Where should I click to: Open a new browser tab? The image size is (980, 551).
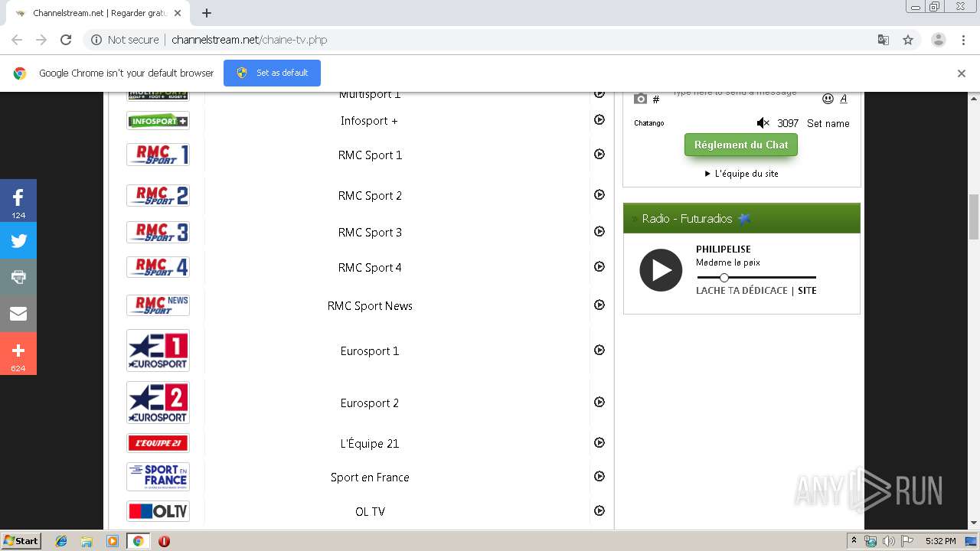[x=207, y=13]
